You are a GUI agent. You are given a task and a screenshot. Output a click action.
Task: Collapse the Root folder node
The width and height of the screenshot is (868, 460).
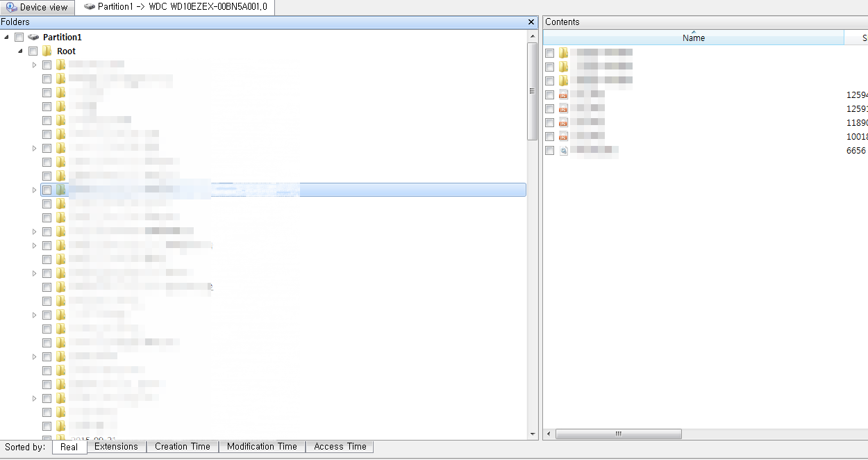(x=20, y=51)
